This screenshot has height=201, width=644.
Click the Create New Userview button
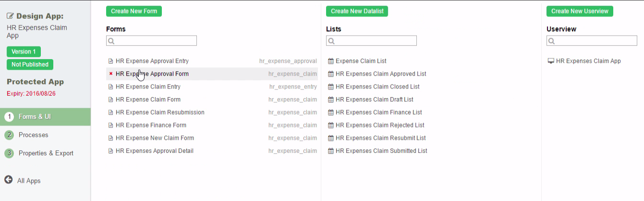click(x=580, y=11)
